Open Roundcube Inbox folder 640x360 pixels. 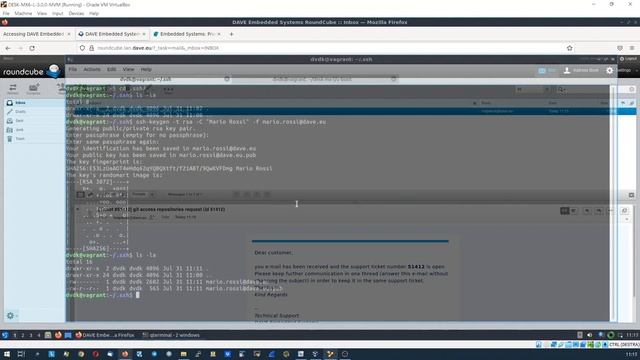coord(34,103)
